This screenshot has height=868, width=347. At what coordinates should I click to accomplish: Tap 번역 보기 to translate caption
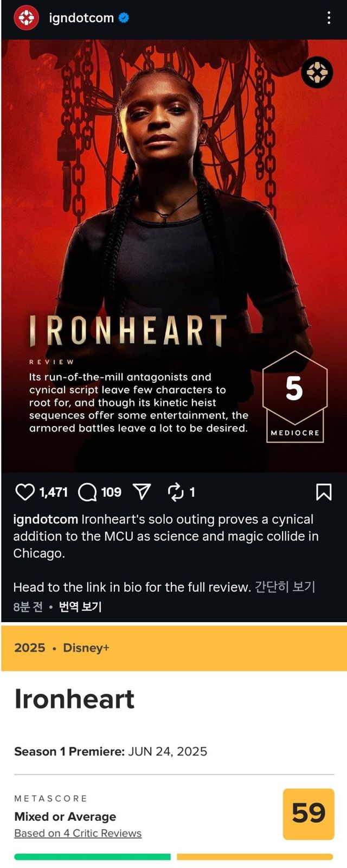80,606
